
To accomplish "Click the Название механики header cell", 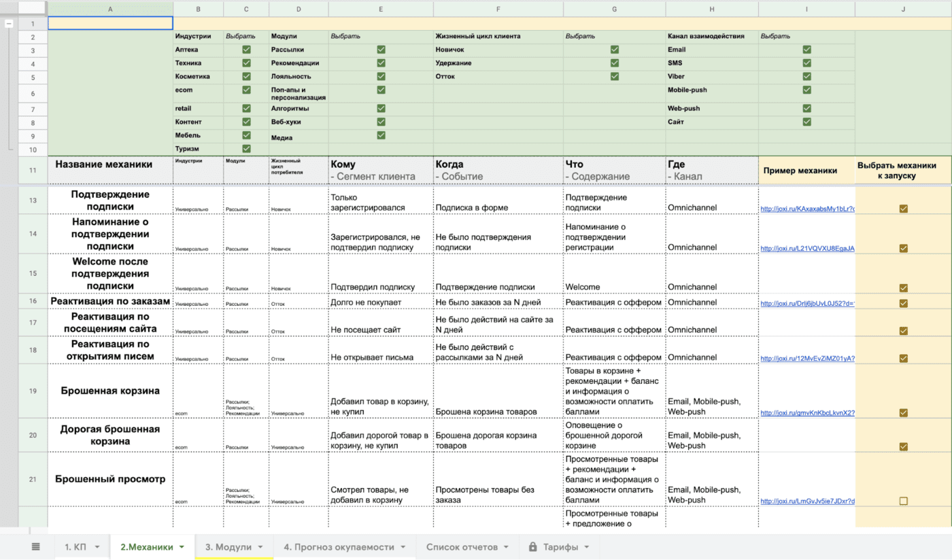I will pyautogui.click(x=103, y=164).
